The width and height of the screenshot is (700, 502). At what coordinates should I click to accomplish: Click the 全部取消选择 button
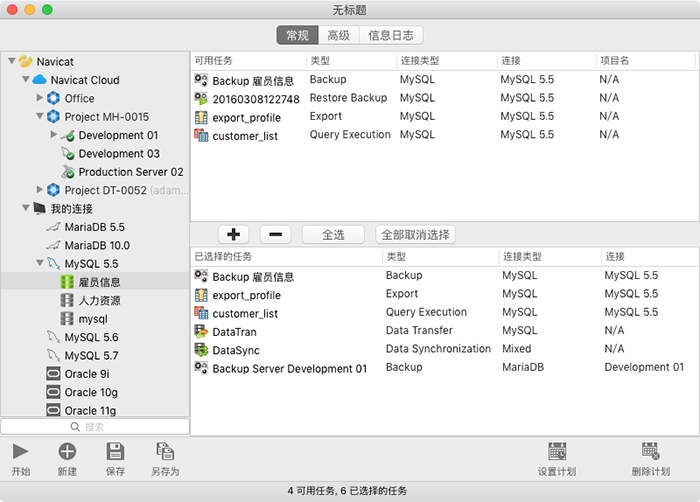[415, 234]
